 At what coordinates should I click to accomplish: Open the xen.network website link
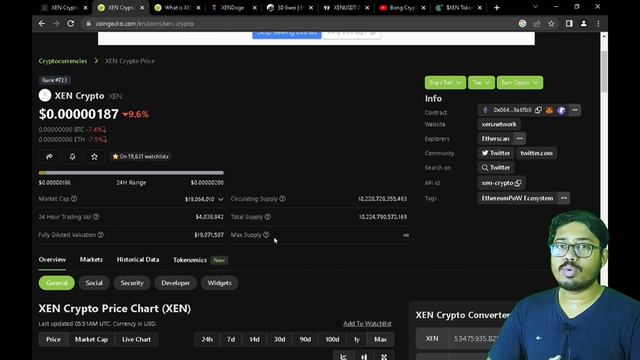499,124
